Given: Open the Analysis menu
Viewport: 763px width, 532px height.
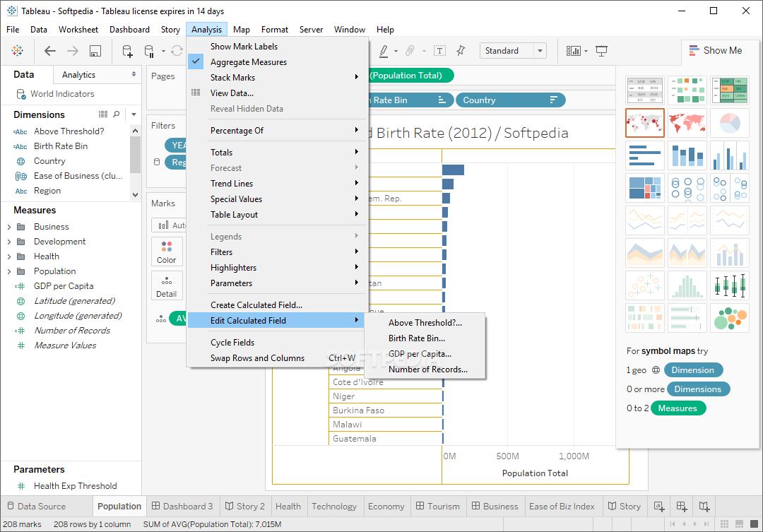Looking at the screenshot, I should [x=206, y=30].
